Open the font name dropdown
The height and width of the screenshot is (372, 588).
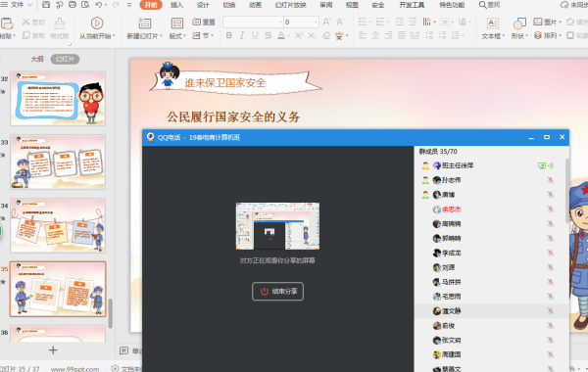pyautogui.click(x=280, y=23)
